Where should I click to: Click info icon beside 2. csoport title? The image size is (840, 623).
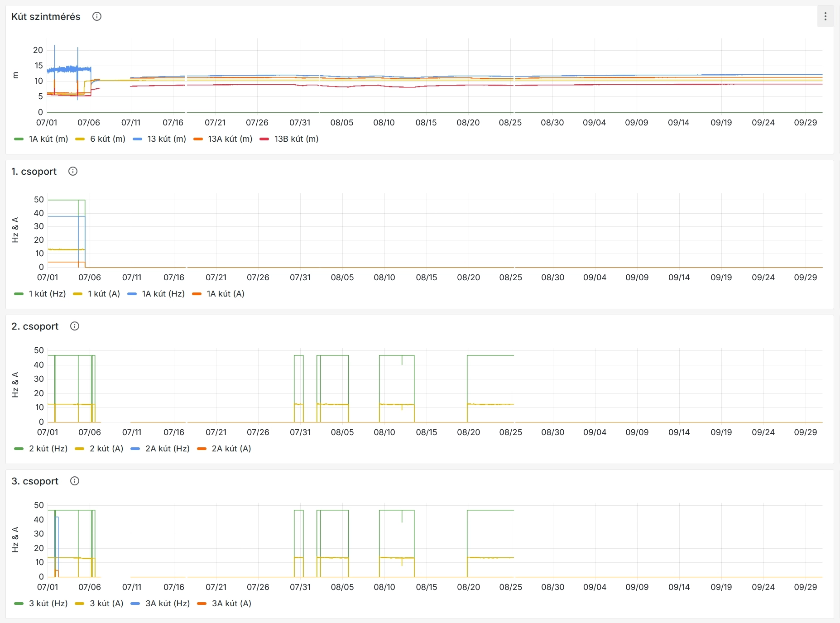pyautogui.click(x=75, y=326)
